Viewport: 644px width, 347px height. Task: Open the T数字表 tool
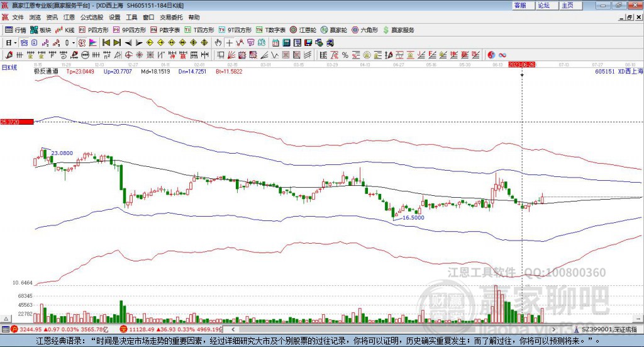[270, 30]
